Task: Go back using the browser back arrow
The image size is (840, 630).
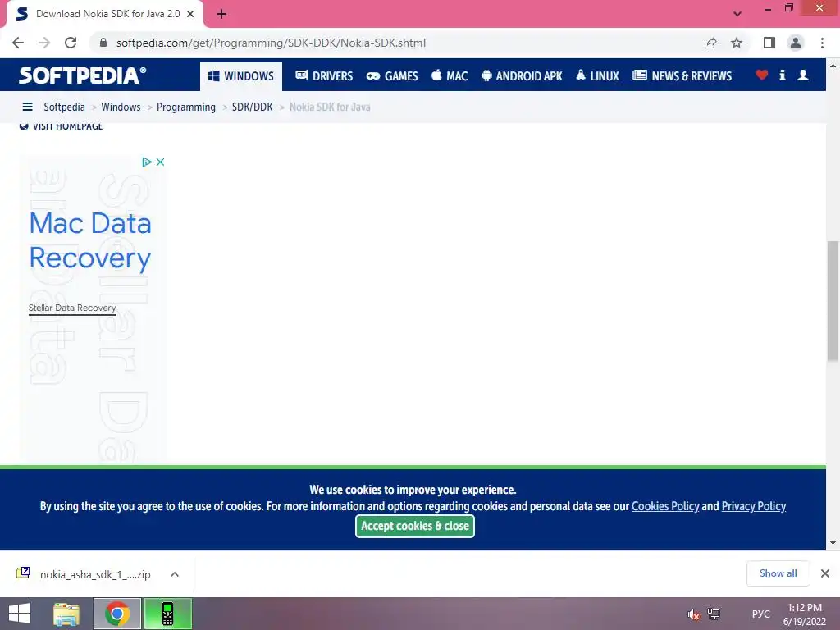Action: pyautogui.click(x=18, y=43)
